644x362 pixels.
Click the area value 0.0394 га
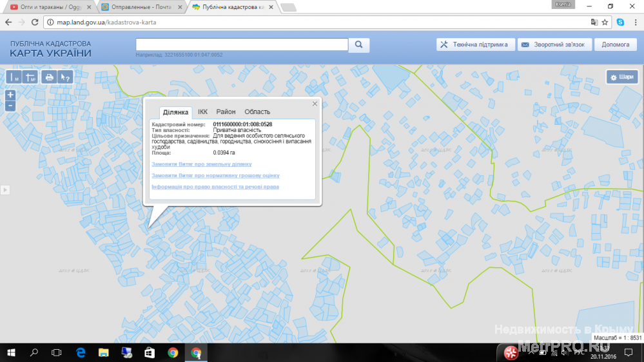(224, 153)
